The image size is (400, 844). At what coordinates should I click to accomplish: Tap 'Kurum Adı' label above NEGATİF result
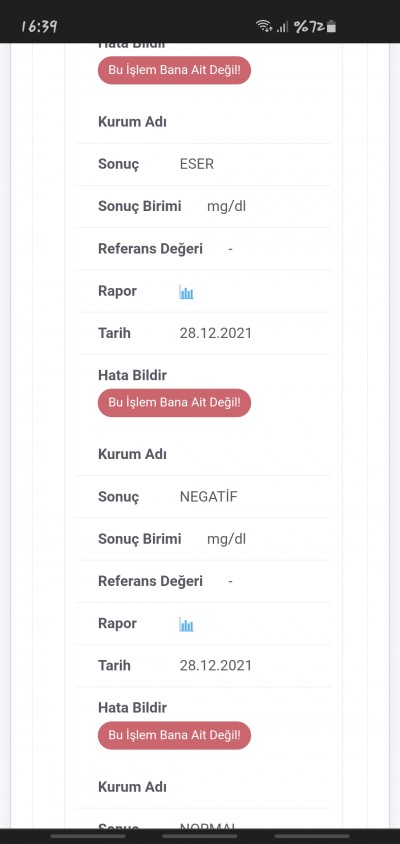tap(132, 454)
